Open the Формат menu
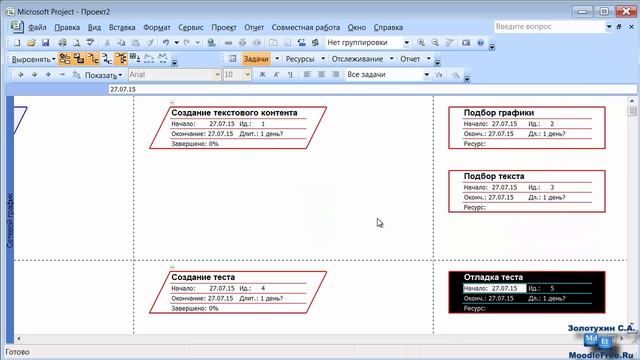This screenshot has height=360, width=640. 157,27
